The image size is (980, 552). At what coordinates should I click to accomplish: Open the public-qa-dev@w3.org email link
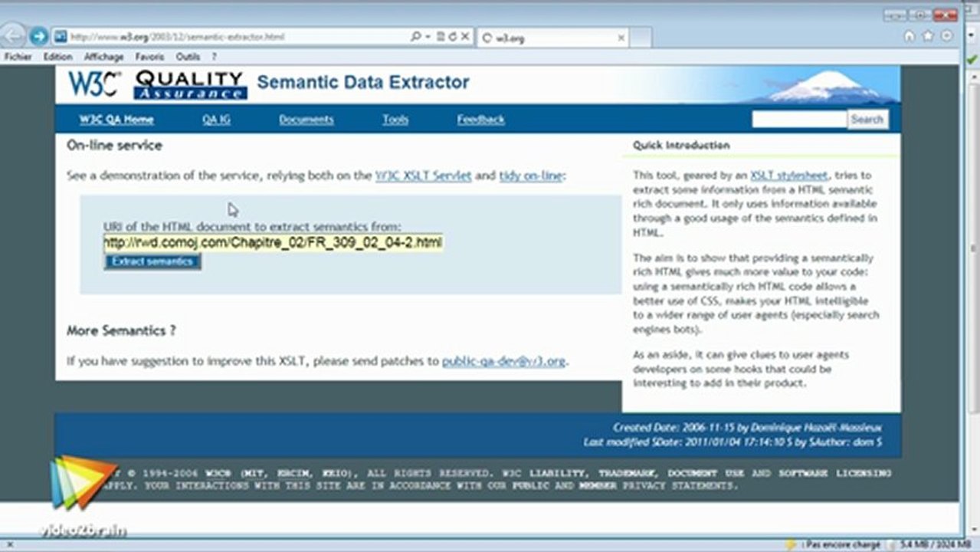(x=504, y=361)
